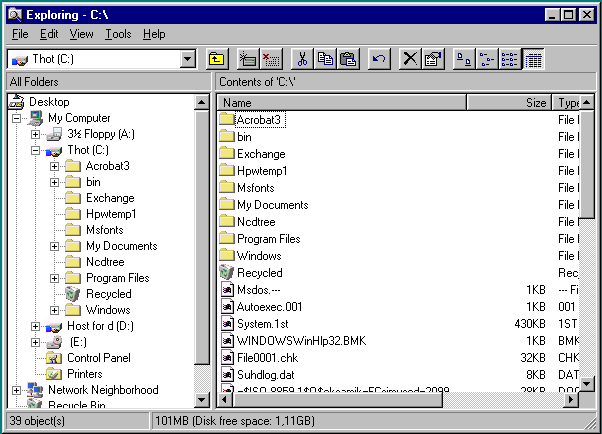
Task: Switch to Large Icons view
Action: tap(464, 59)
